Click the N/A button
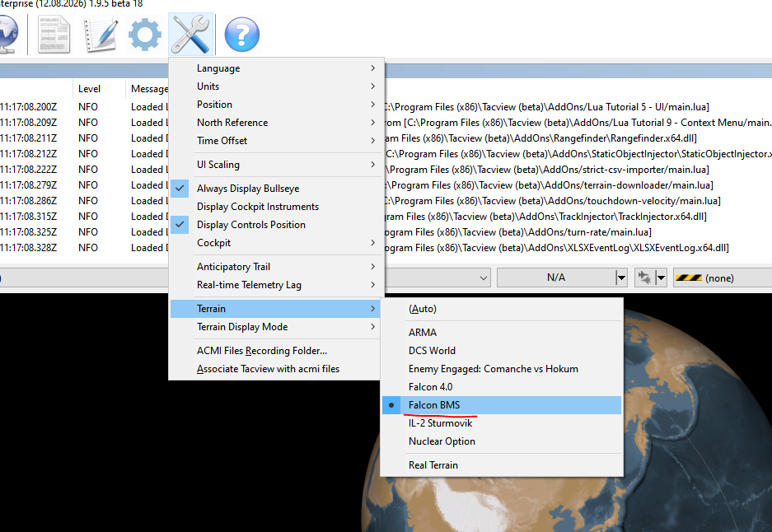 coord(556,278)
